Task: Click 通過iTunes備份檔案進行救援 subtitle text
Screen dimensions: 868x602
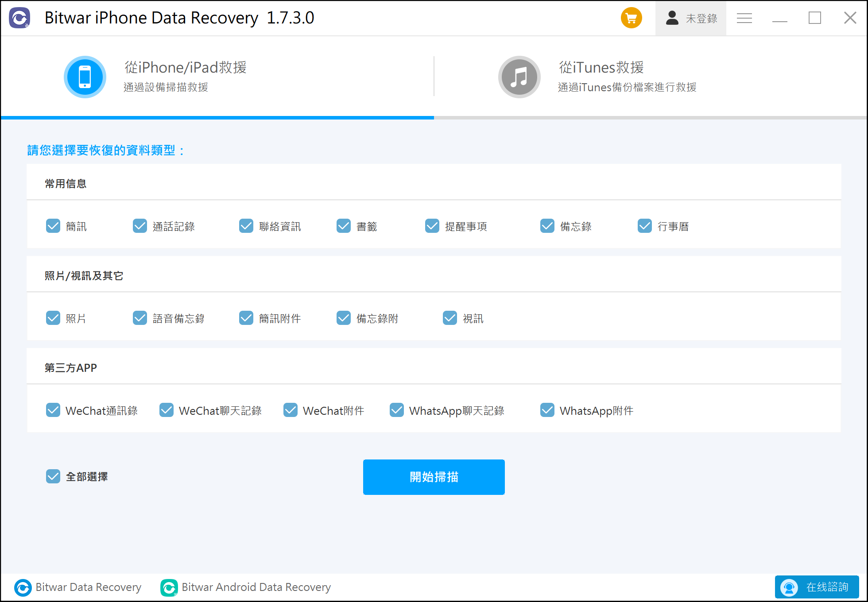Action: [627, 87]
